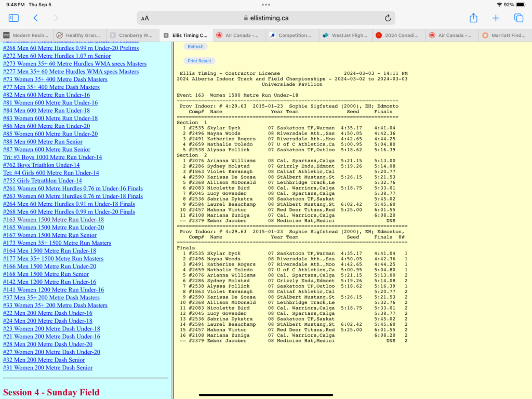Open #32 Men 200 Metre Dash Senior
This screenshot has width=532, height=399.
pos(44,361)
